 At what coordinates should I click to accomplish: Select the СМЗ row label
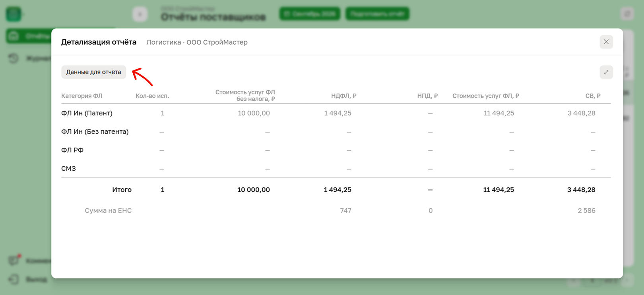click(x=68, y=168)
